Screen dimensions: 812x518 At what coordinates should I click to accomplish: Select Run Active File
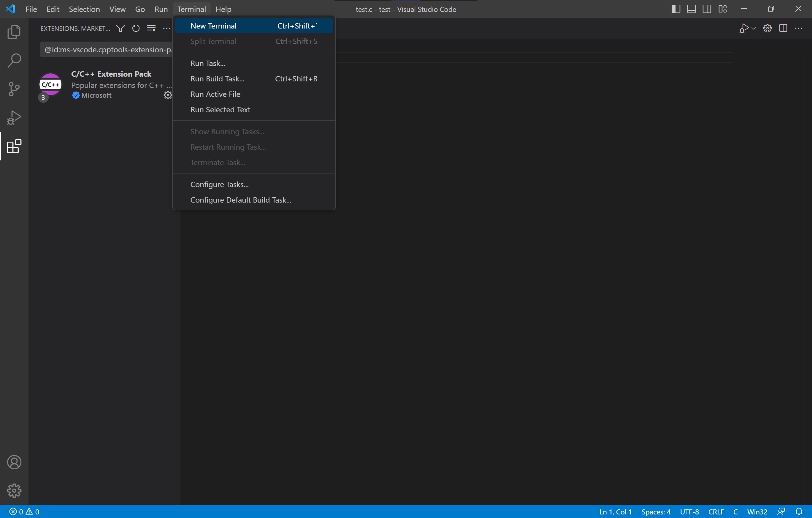click(x=254, y=94)
